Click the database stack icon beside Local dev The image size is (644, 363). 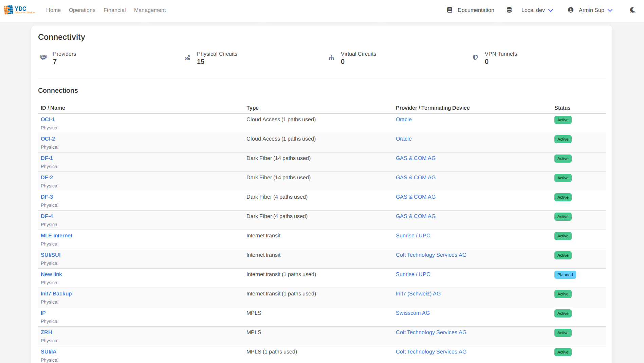click(509, 10)
